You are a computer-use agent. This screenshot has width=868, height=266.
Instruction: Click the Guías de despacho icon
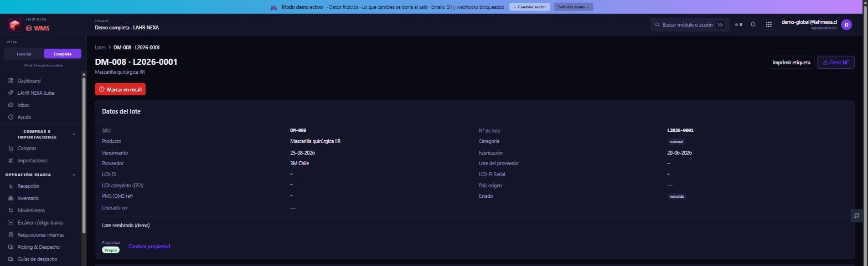(x=11, y=259)
